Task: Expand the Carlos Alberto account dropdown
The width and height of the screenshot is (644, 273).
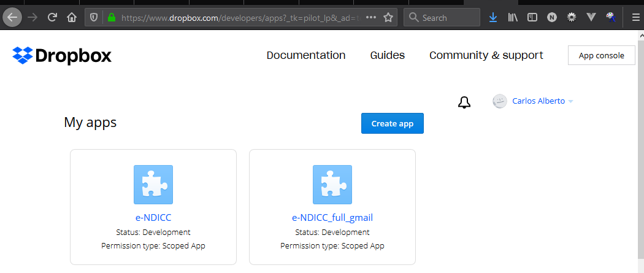Action: pos(570,101)
